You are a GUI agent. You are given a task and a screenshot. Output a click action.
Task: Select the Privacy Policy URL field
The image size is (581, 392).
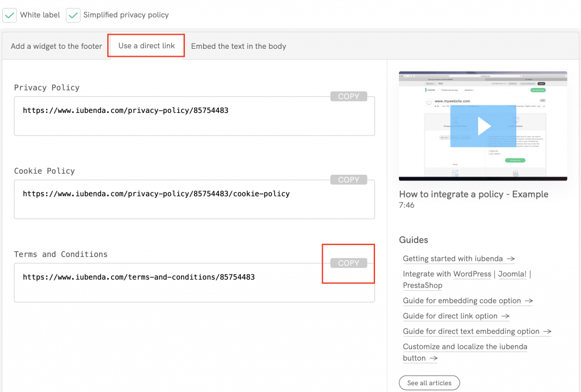[194, 116]
